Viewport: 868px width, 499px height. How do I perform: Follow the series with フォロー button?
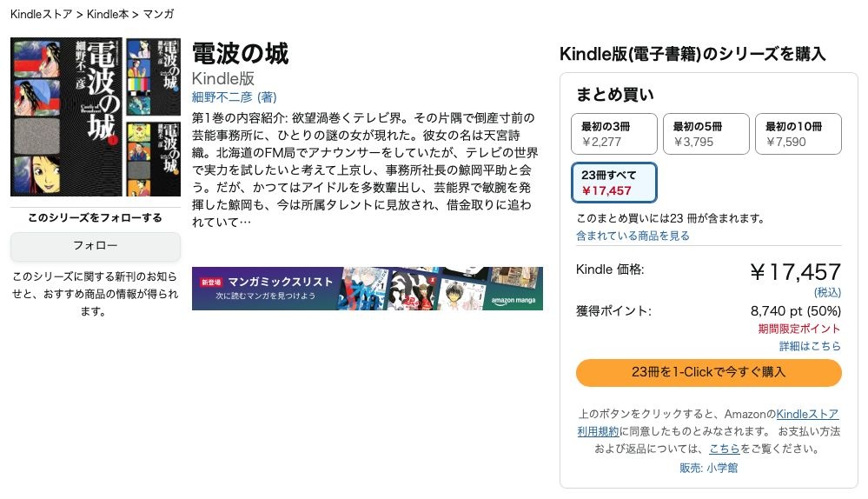point(96,246)
